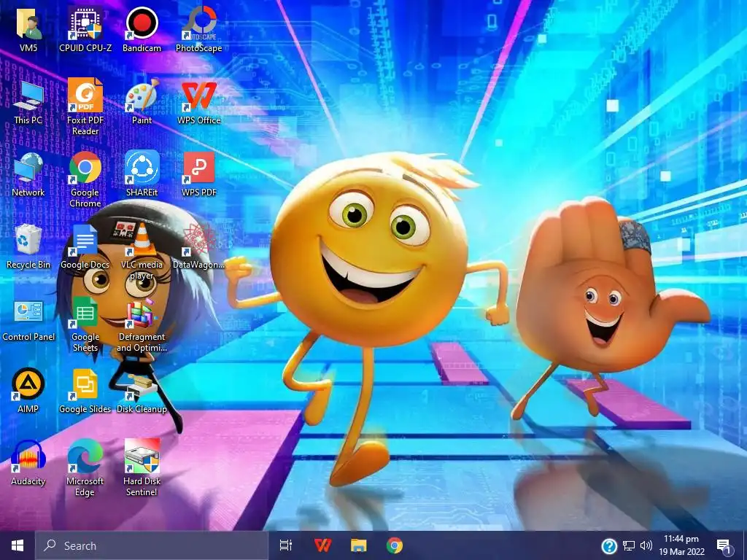Screen dimensions: 747x560
Task: Open the notification Action Center
Action: coord(724,546)
